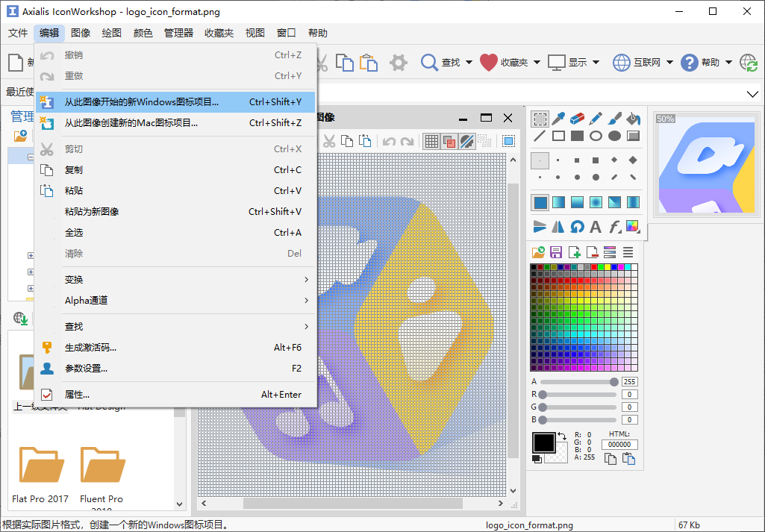The image size is (765, 532).
Task: Click the rotate arrow tool icon
Action: [x=577, y=227]
